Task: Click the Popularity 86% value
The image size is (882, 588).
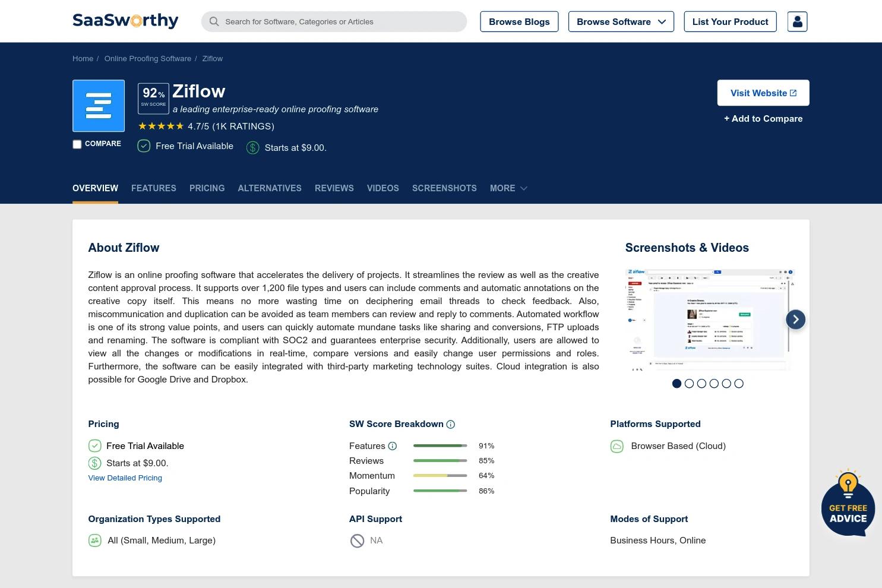Action: click(x=486, y=491)
